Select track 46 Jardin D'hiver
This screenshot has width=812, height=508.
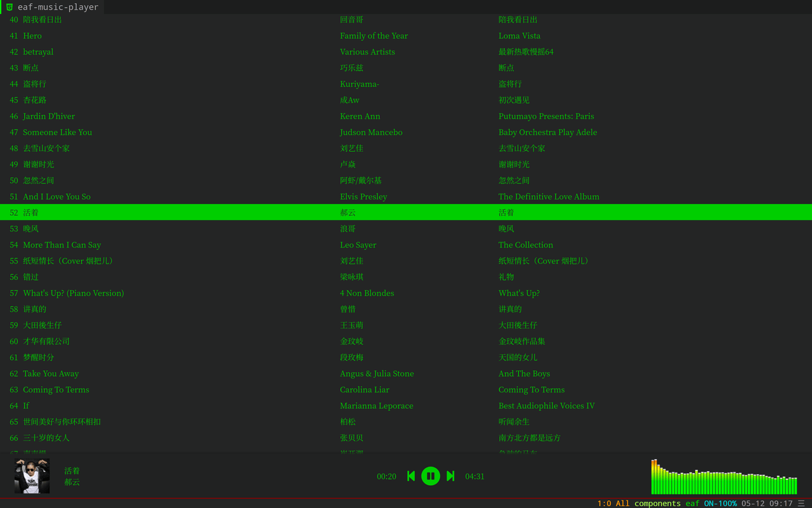pos(406,116)
